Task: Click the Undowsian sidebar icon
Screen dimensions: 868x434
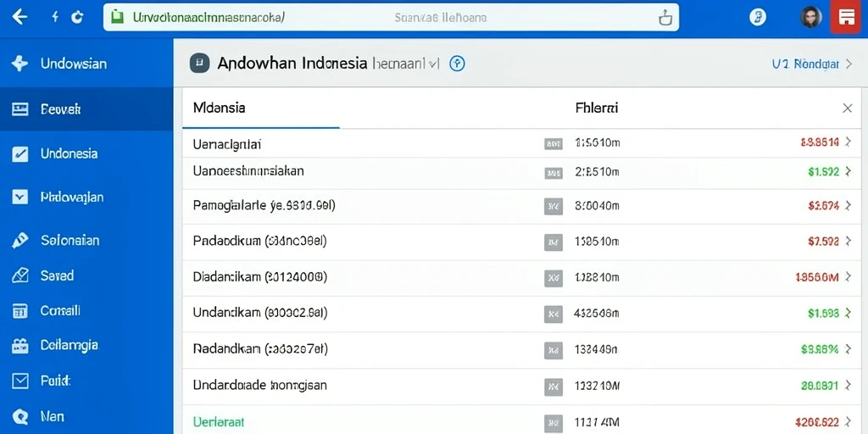Action: (19, 64)
